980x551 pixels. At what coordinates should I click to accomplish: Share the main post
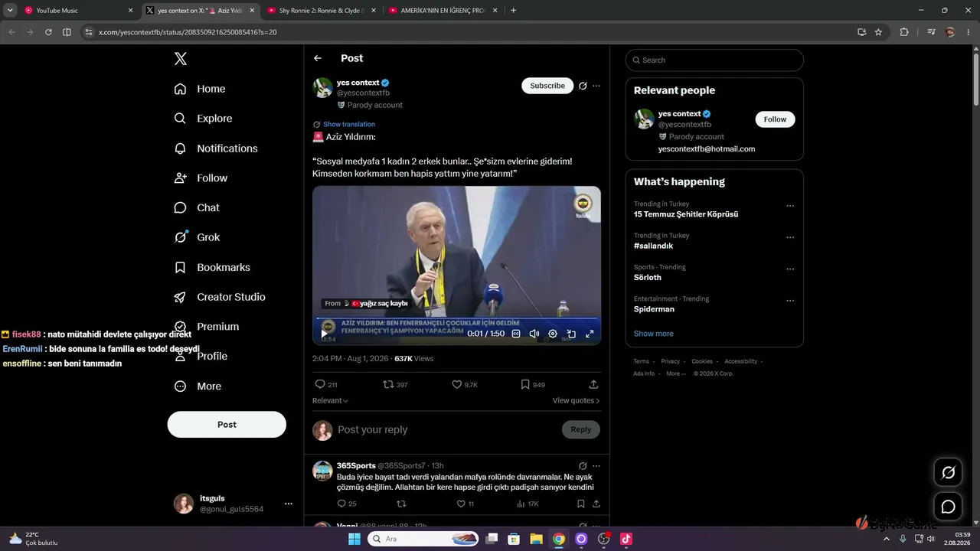(593, 384)
